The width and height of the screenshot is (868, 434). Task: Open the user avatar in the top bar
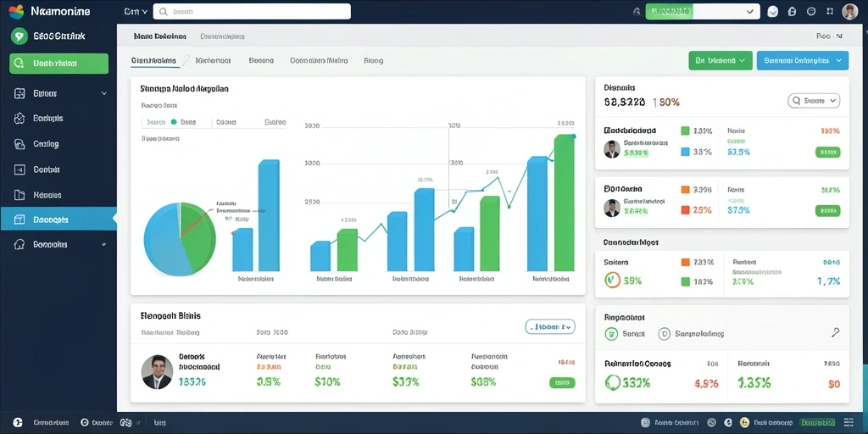(849, 12)
